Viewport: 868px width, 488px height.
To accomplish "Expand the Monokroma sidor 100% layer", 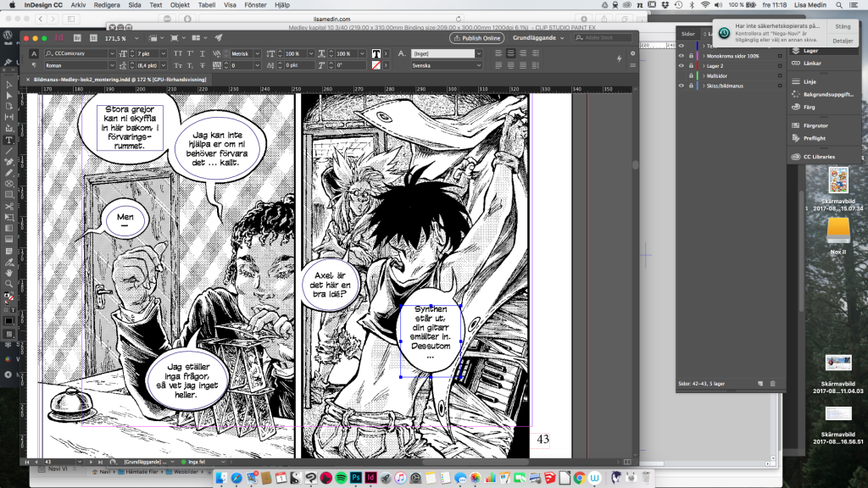I will coord(704,56).
